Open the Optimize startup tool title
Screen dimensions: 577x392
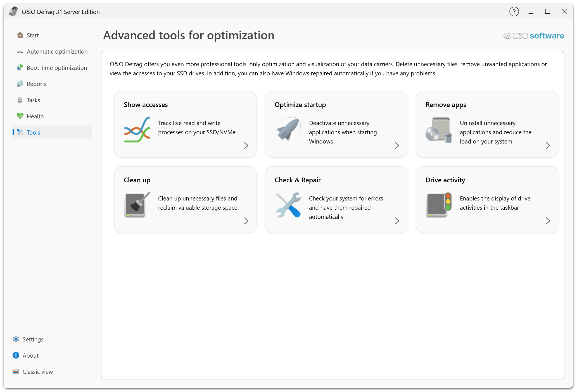[x=300, y=105]
